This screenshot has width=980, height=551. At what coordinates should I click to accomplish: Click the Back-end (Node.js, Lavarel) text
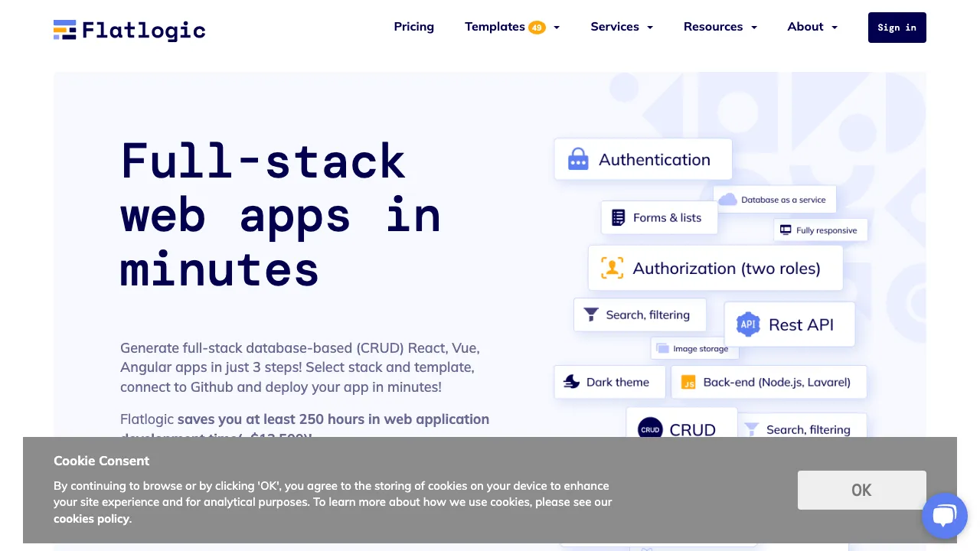(777, 382)
